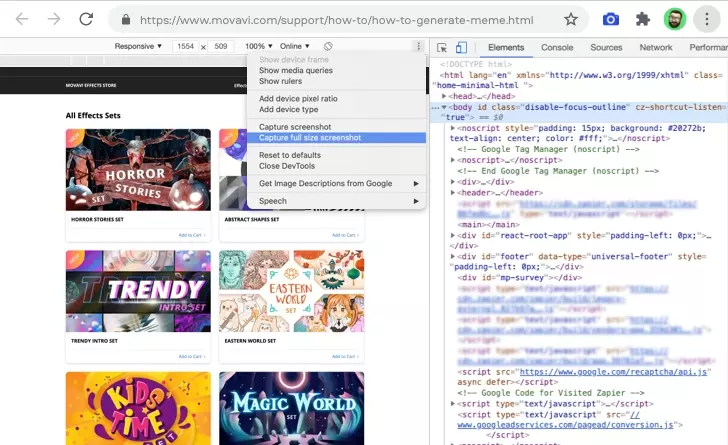The width and height of the screenshot is (728, 445).
Task: Open the Online throttling dropdown
Action: pyautogui.click(x=294, y=46)
